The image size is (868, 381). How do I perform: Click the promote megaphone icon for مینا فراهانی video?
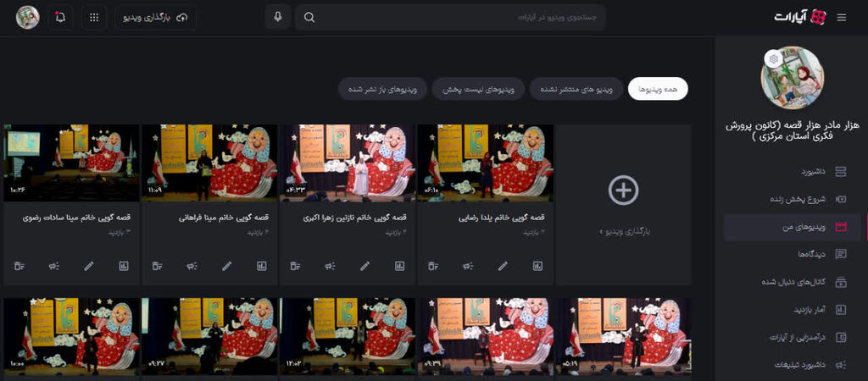coord(192,266)
